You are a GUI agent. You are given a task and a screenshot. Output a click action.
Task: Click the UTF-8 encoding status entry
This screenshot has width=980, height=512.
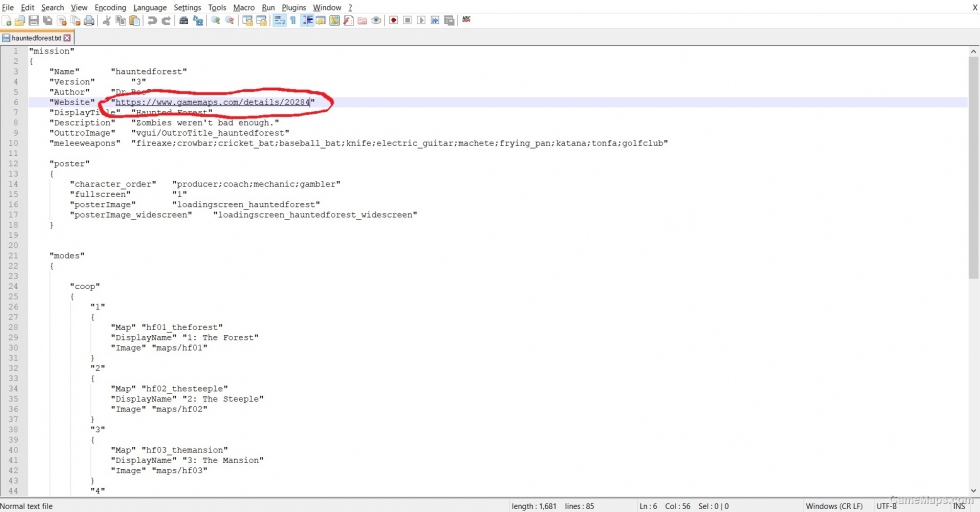[x=886, y=506]
